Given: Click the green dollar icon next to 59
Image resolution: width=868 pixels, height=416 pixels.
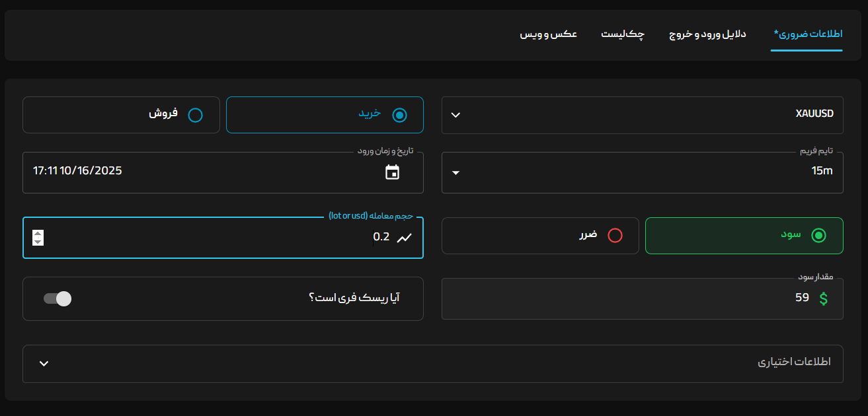Looking at the screenshot, I should pos(823,298).
